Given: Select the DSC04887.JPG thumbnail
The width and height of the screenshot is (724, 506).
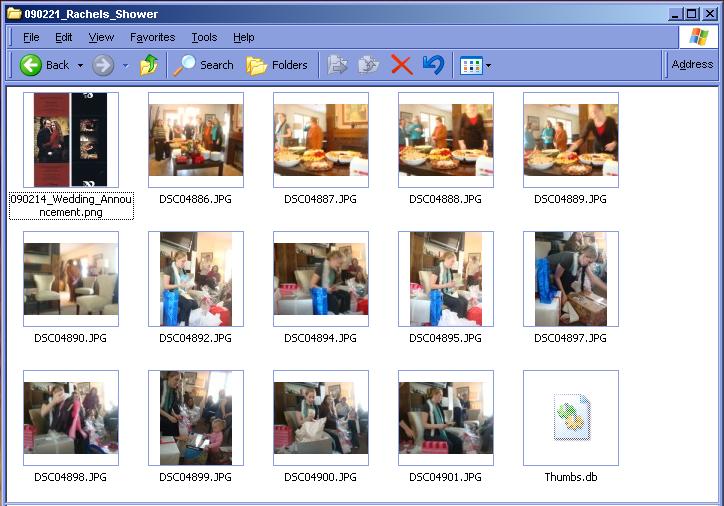Looking at the screenshot, I should (x=321, y=139).
